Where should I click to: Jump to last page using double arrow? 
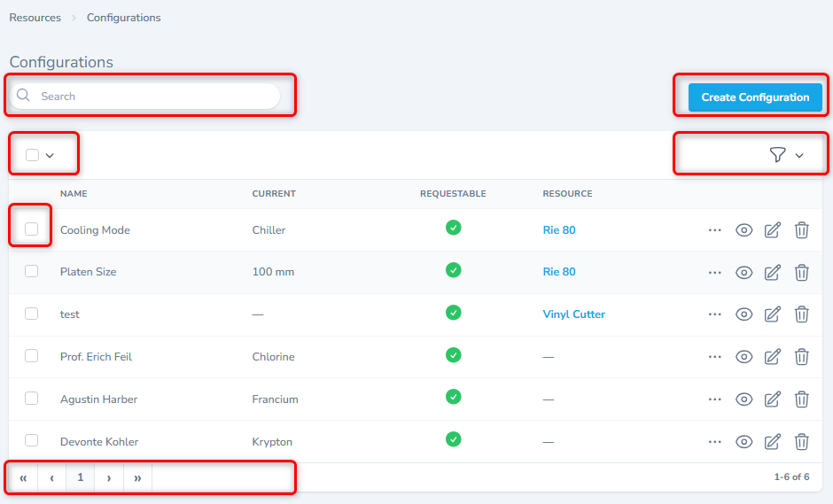[137, 477]
